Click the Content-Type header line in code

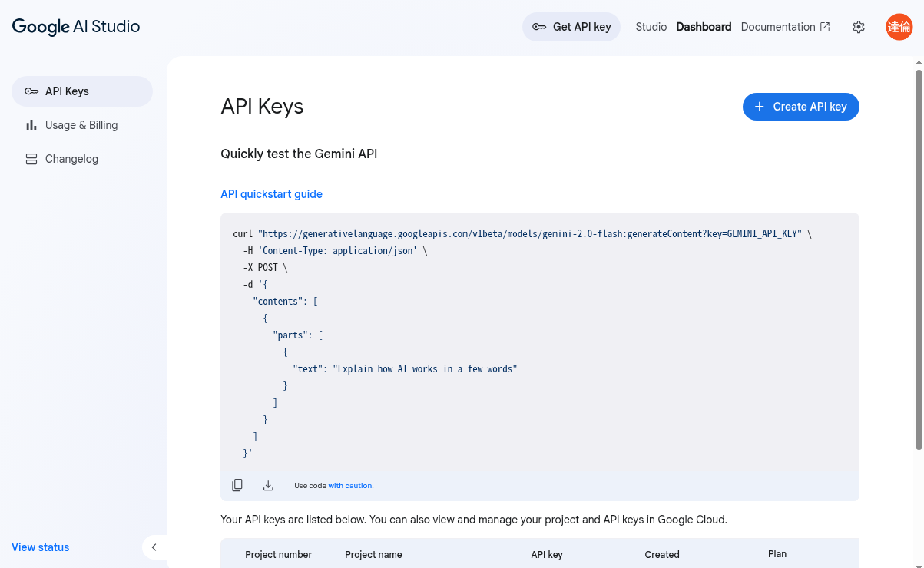click(x=335, y=251)
